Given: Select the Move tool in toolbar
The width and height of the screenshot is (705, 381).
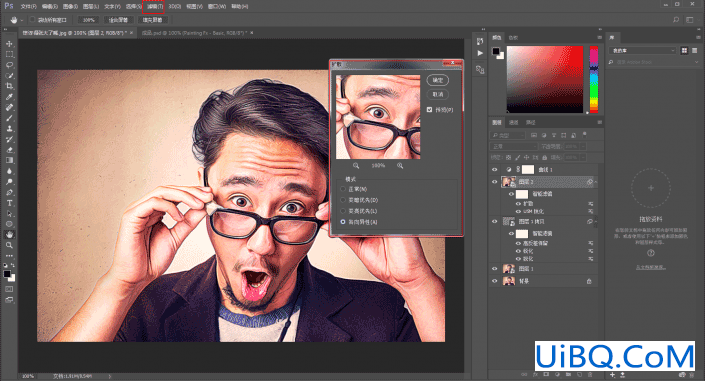Looking at the screenshot, I should (x=9, y=44).
